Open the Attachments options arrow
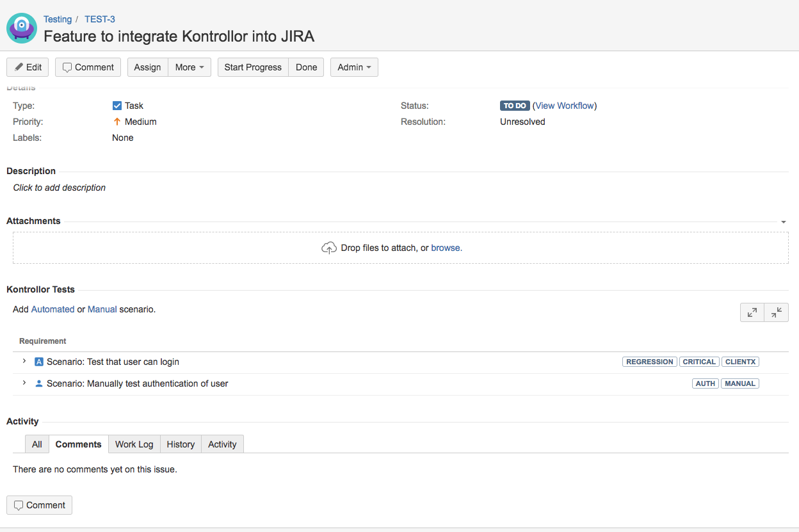Screen dimensions: 799x532 point(784,222)
